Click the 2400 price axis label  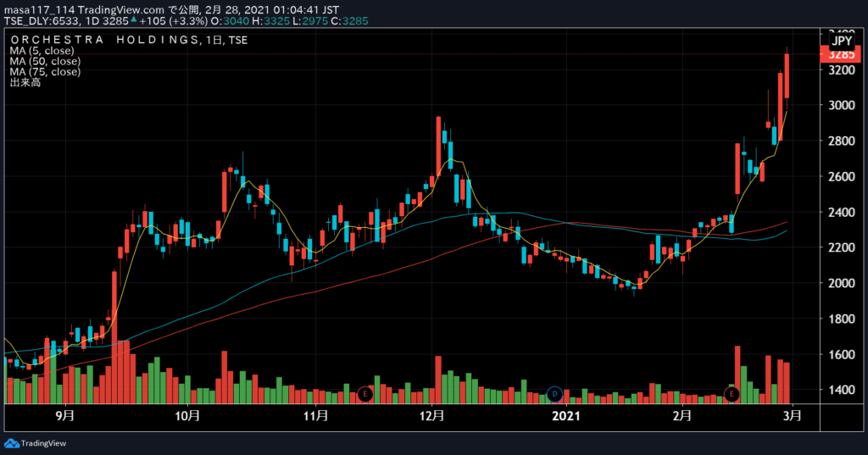pyautogui.click(x=842, y=212)
